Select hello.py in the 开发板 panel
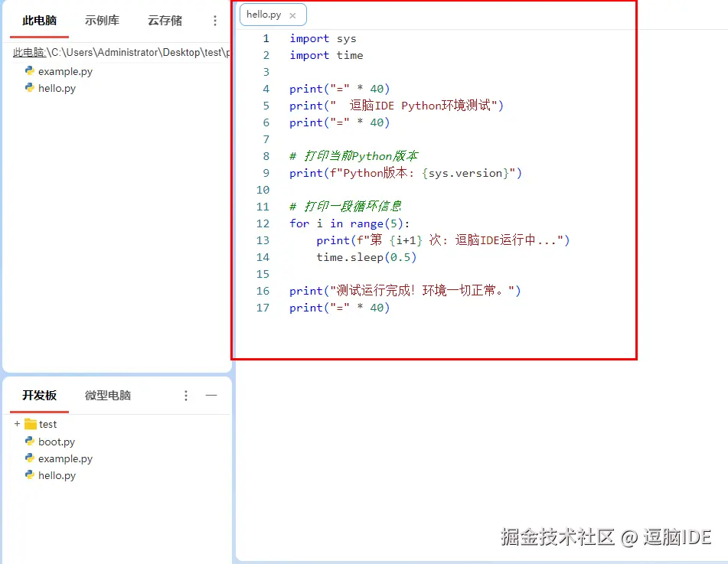The image size is (728, 564). click(57, 475)
